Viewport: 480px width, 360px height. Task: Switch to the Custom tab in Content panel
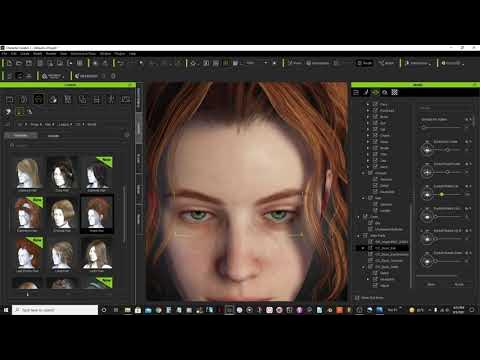click(x=53, y=136)
